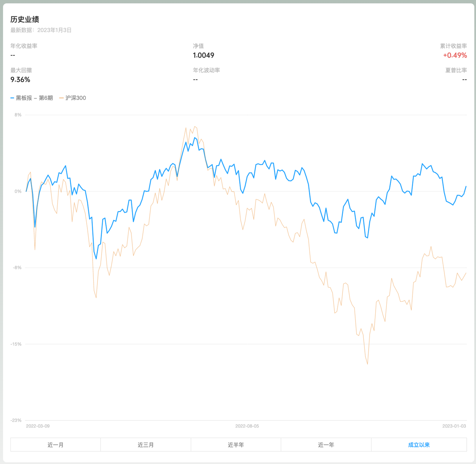Select the 成立以来 tab
The height and width of the screenshot is (464, 476).
tap(419, 445)
